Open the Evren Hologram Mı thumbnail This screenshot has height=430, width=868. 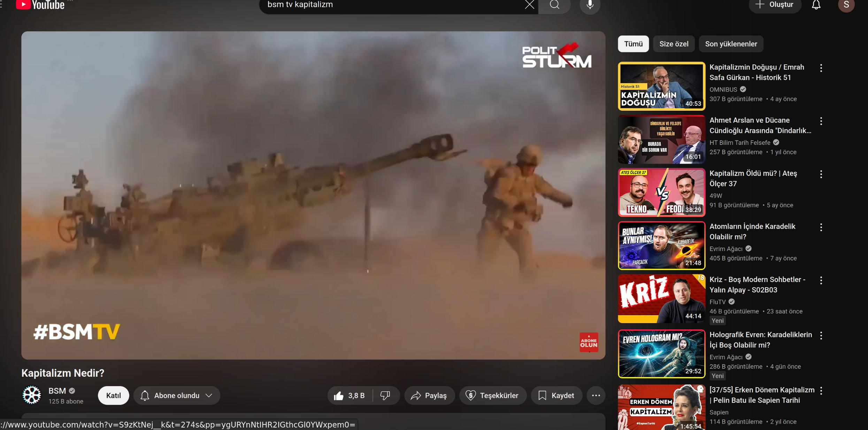(x=661, y=354)
